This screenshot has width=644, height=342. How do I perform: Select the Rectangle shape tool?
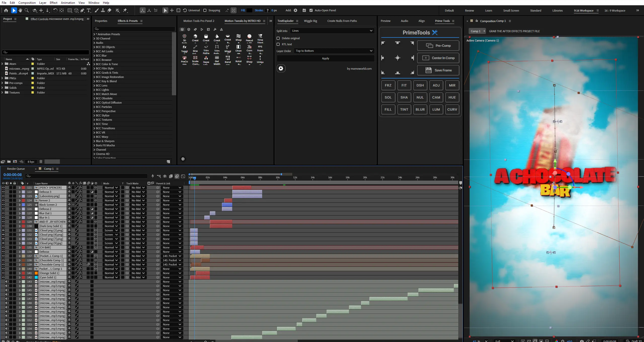70,10
